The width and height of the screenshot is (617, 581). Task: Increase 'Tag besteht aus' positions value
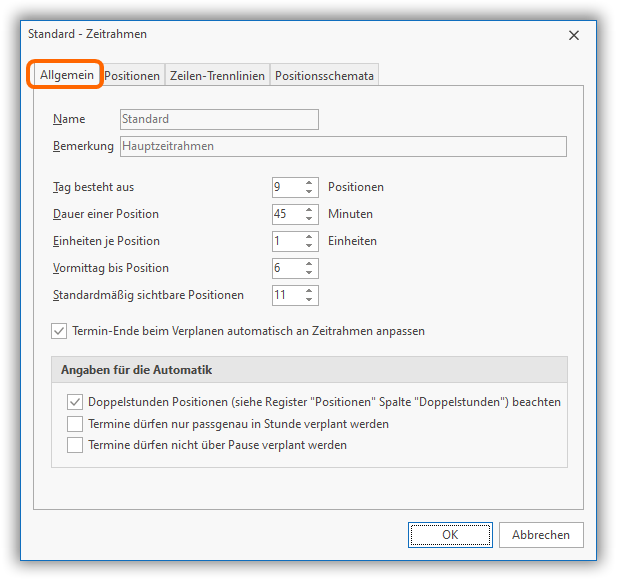point(310,182)
